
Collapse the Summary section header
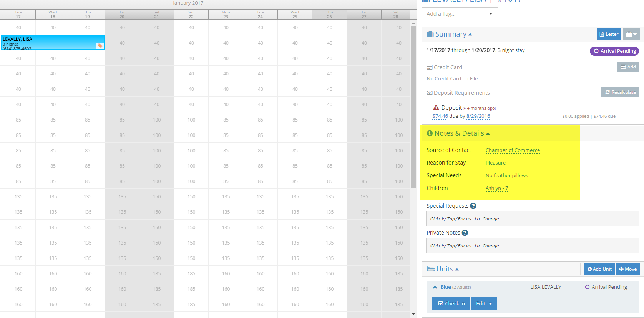click(x=450, y=34)
